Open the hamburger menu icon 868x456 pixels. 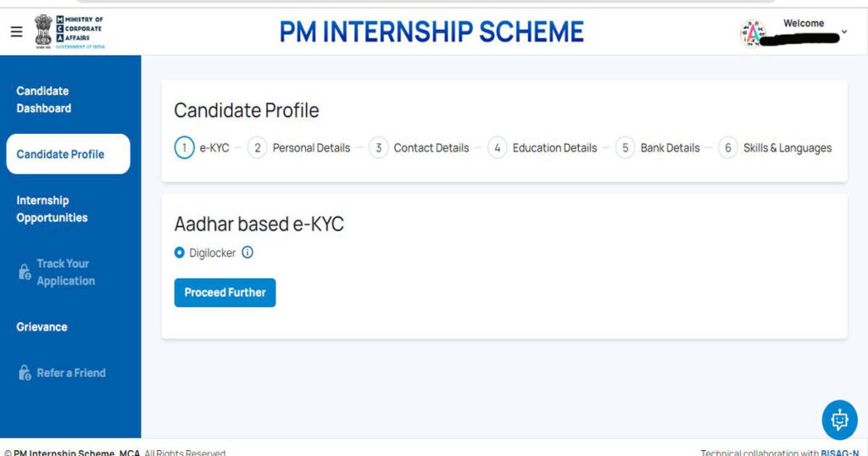pyautogui.click(x=17, y=31)
